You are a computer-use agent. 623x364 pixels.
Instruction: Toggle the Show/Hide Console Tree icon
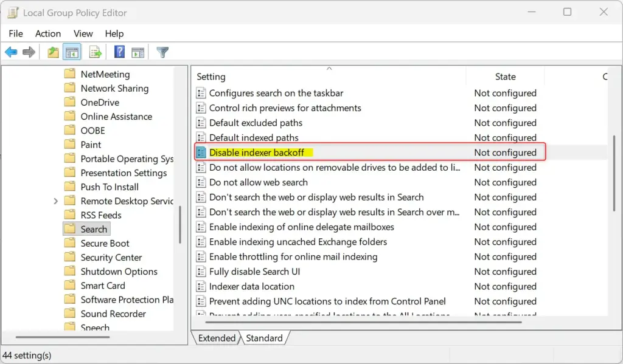point(72,52)
